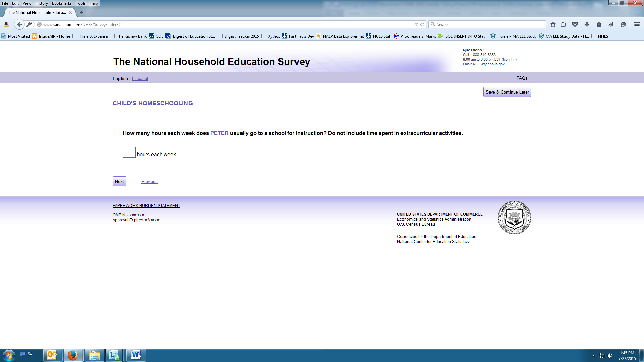Open the History menu
The height and width of the screenshot is (362, 644).
pos(41,3)
